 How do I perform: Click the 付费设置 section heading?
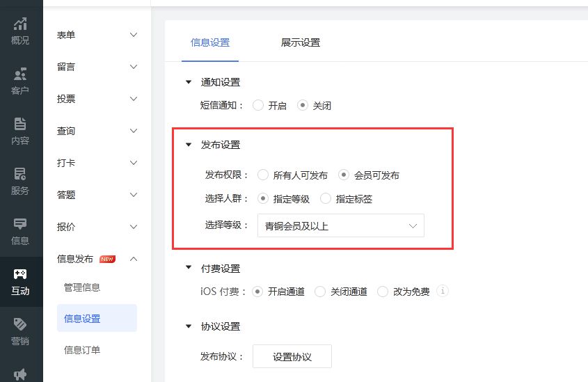[221, 269]
